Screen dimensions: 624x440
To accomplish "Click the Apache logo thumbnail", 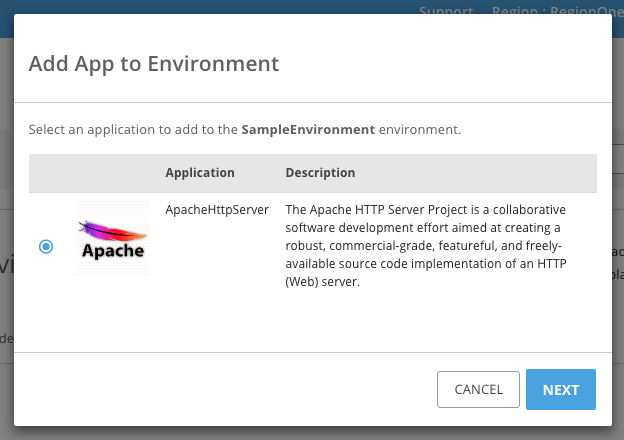I will 112,239.
